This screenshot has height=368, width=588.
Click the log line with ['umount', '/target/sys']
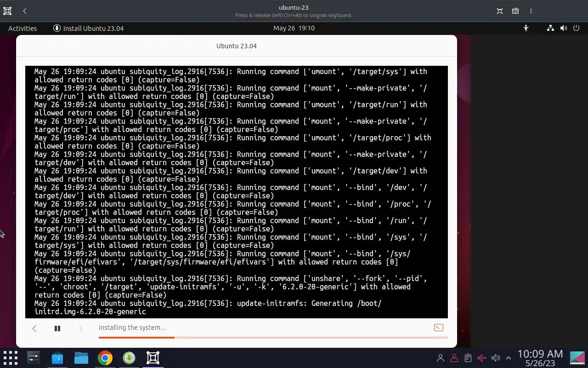[x=231, y=72]
